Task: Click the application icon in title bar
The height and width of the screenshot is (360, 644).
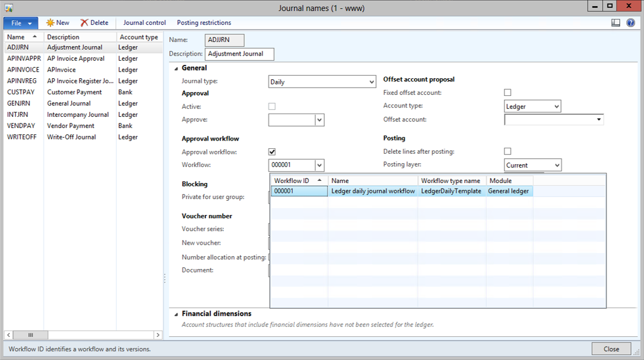Action: 9,8
